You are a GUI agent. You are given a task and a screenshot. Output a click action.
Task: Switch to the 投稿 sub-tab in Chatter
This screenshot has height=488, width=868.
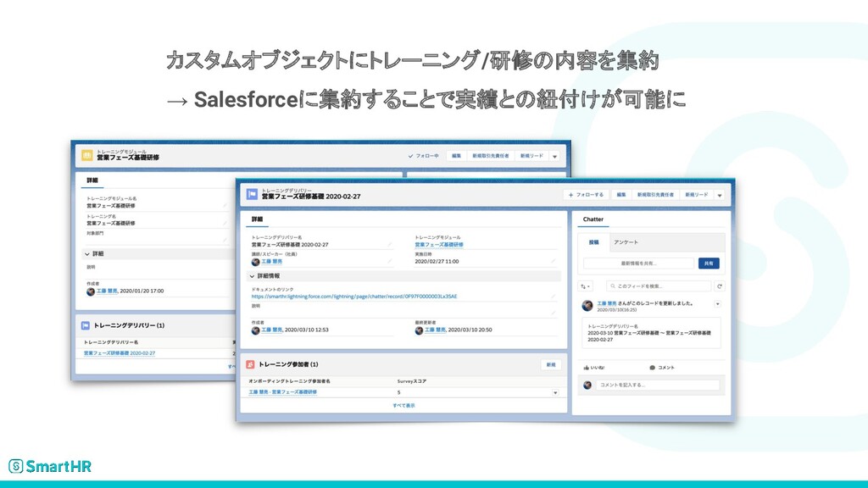593,242
